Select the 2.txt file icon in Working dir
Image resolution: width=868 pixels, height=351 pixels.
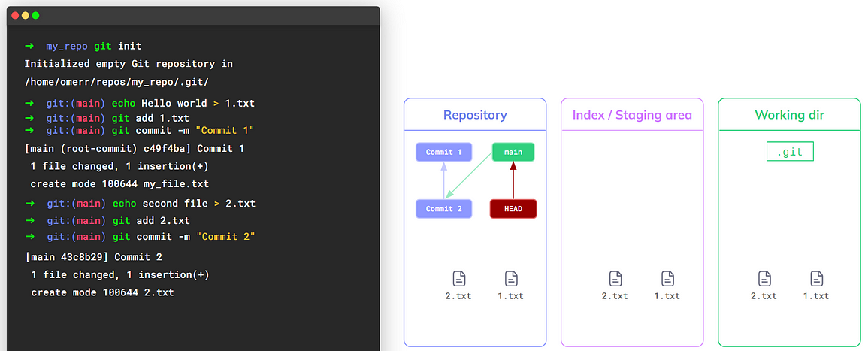point(764,278)
